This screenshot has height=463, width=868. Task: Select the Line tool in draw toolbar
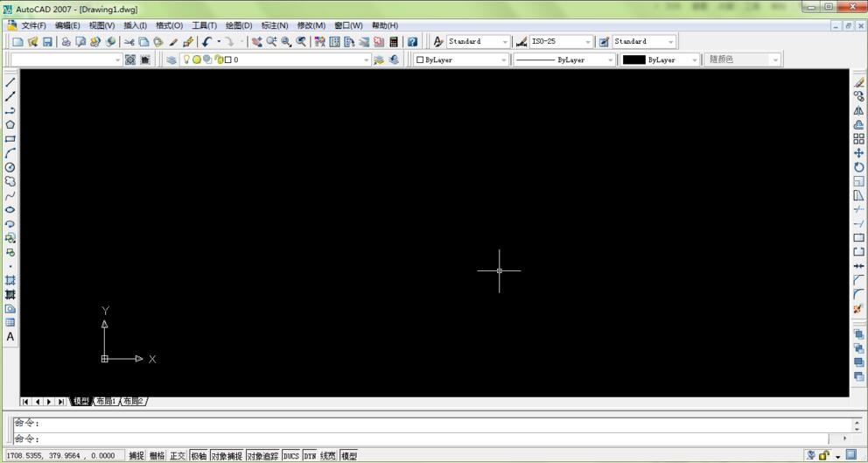click(10, 82)
